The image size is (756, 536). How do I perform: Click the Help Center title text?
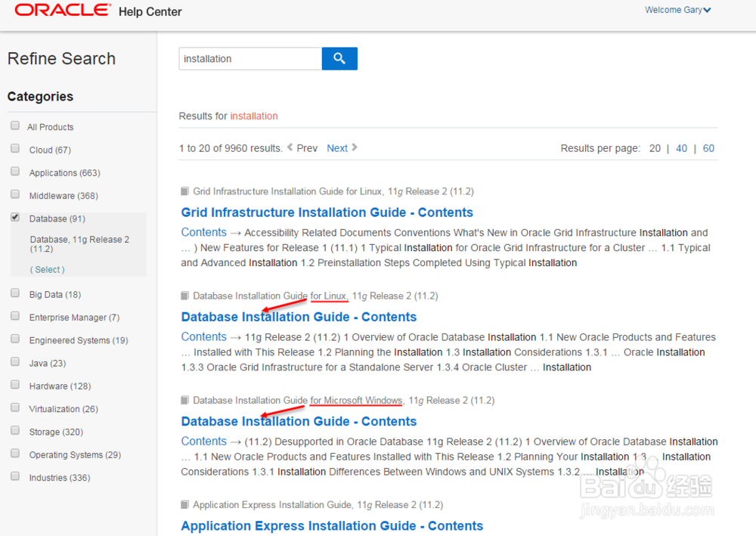click(150, 11)
